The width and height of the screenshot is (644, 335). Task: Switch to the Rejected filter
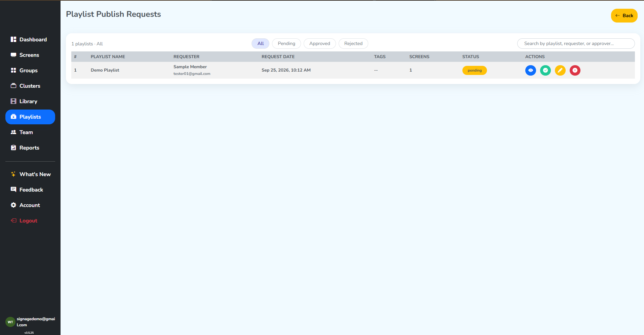click(353, 43)
